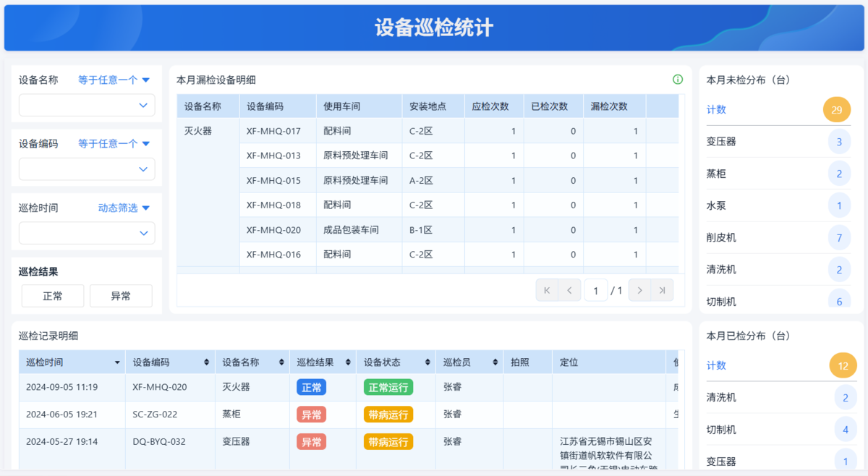Sort records by 巡检时间 column arrow
Viewport: 868px width, 476px height.
[117, 362]
